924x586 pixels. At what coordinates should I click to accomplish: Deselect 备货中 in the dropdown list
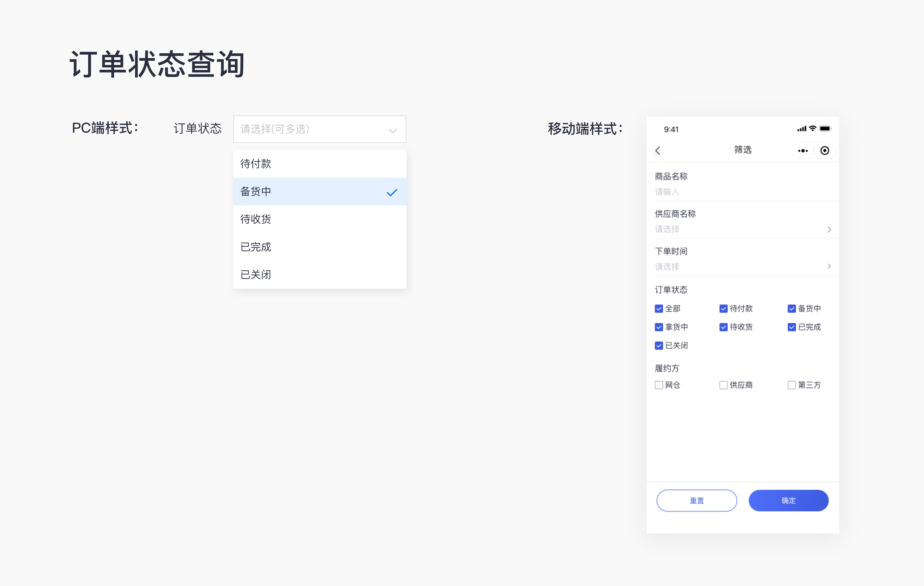pyautogui.click(x=320, y=192)
